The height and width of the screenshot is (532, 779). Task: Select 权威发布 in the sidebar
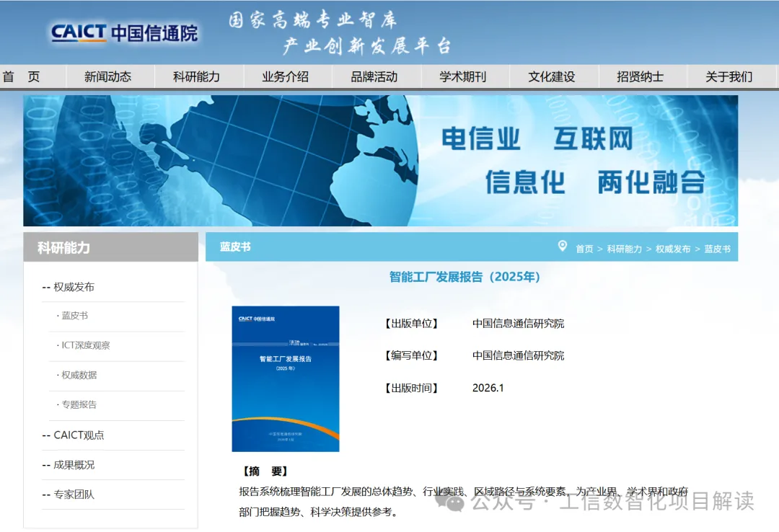(x=74, y=287)
